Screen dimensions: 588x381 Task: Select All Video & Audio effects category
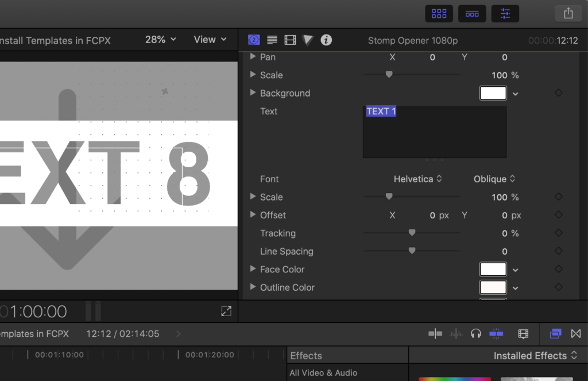pyautogui.click(x=323, y=373)
